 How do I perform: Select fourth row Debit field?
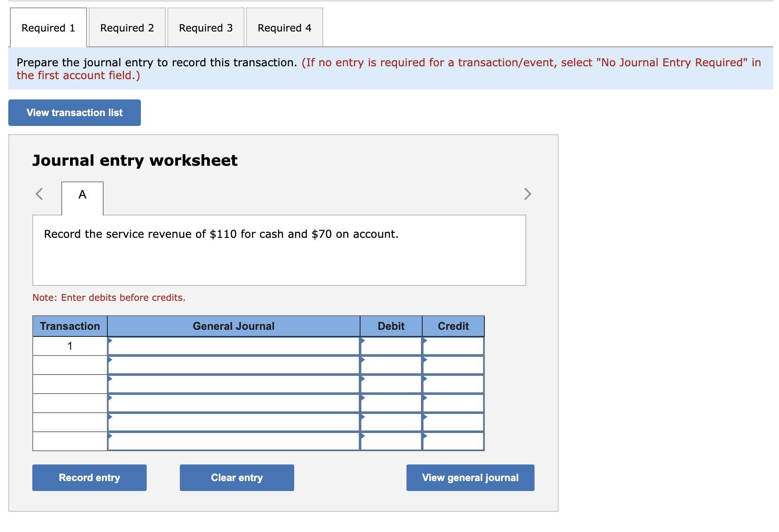click(x=391, y=403)
